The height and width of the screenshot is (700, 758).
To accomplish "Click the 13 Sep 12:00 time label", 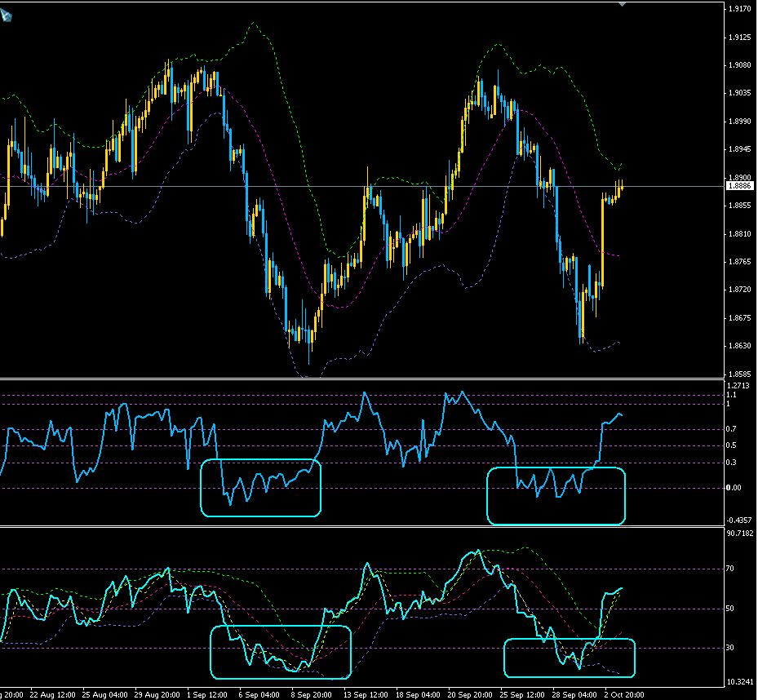I will click(x=366, y=694).
